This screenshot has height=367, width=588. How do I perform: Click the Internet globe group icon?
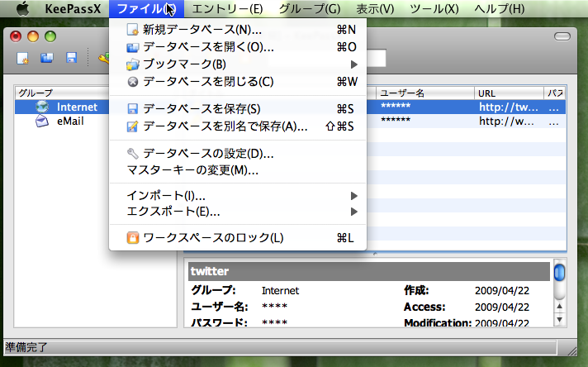(x=42, y=107)
